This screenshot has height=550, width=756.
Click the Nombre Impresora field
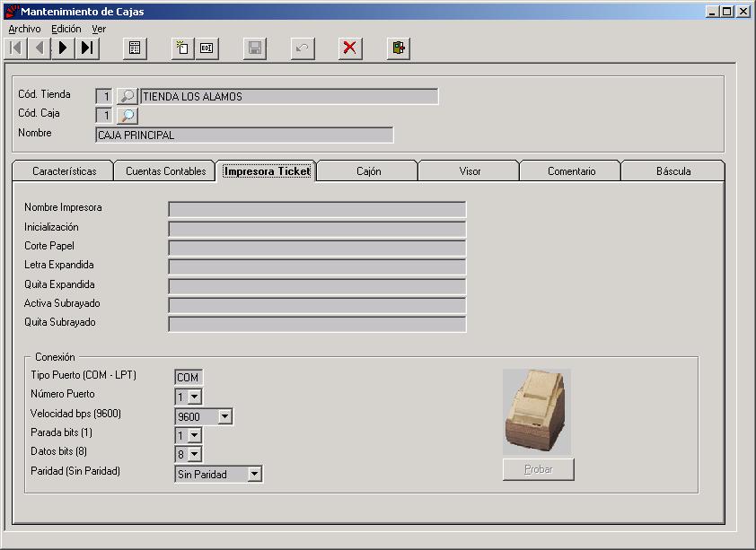(x=317, y=209)
